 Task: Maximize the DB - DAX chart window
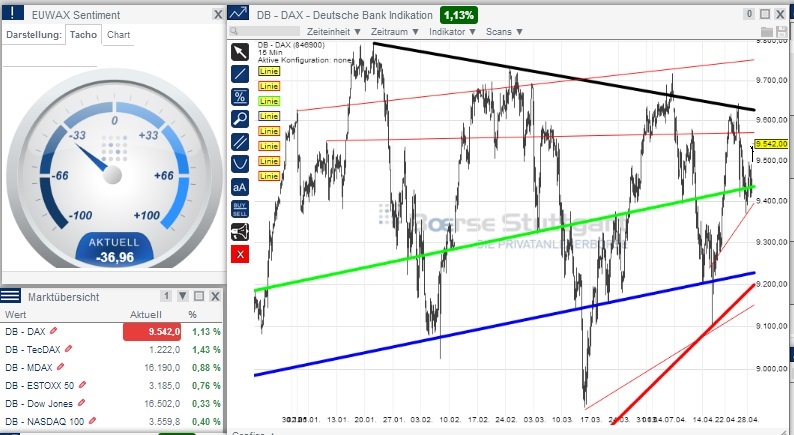[x=765, y=14]
